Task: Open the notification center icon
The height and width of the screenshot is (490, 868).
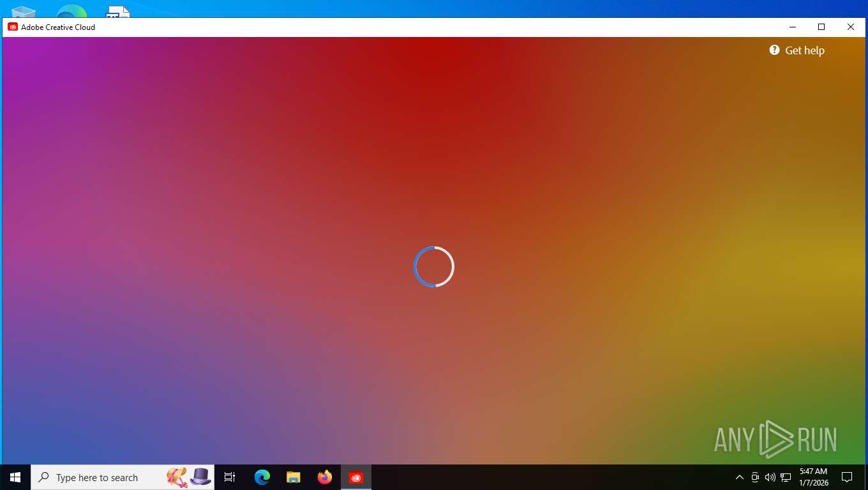Action: coord(847,477)
